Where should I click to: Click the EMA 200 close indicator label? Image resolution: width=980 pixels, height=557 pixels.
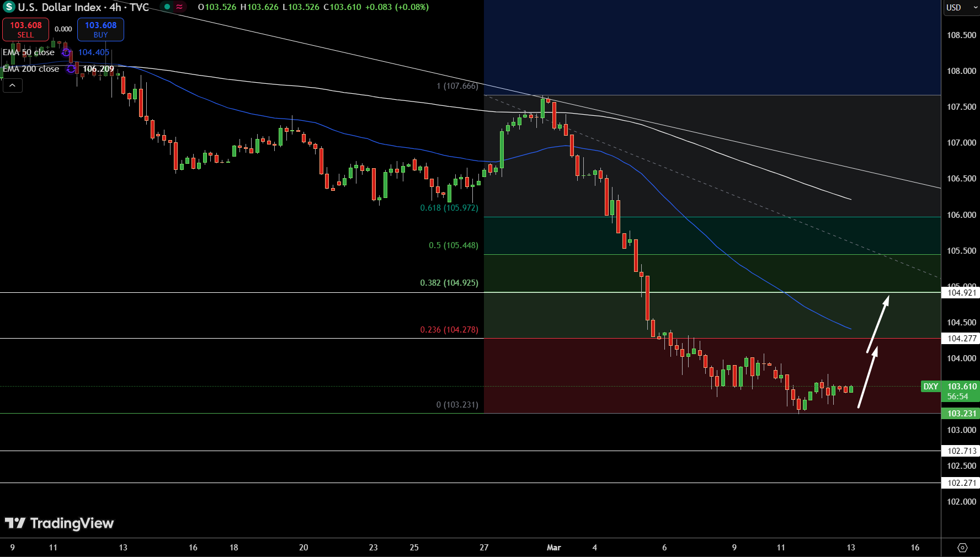click(x=31, y=69)
